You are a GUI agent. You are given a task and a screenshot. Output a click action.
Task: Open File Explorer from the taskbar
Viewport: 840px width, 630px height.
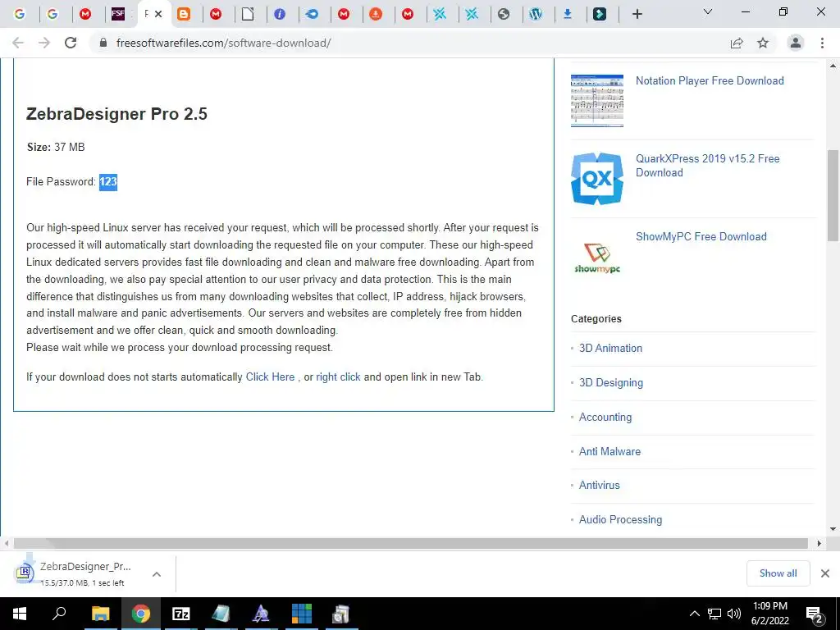100,614
